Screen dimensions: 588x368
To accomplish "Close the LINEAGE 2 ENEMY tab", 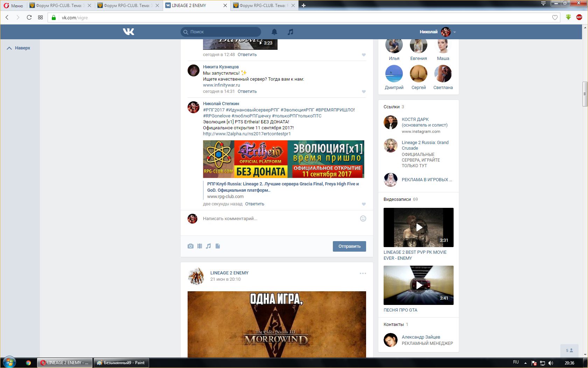I will pos(225,5).
